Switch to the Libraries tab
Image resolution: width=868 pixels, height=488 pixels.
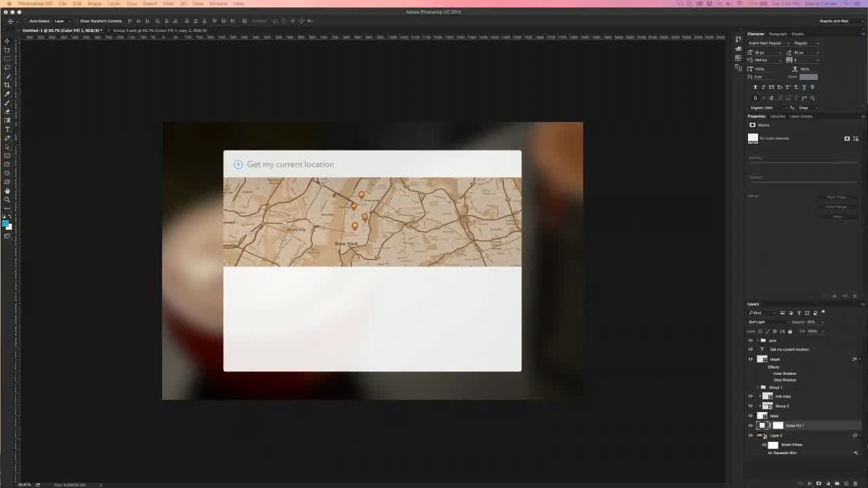[778, 117]
